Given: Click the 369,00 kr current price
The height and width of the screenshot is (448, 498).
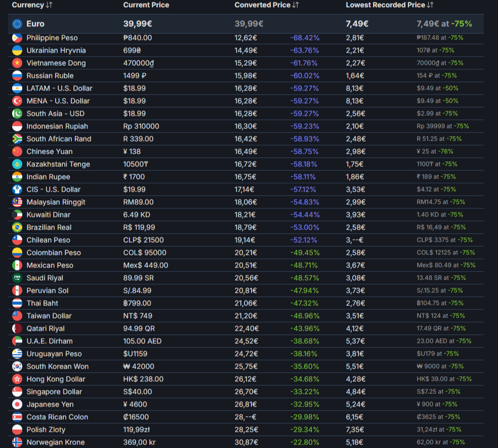Looking at the screenshot, I should [140, 442].
